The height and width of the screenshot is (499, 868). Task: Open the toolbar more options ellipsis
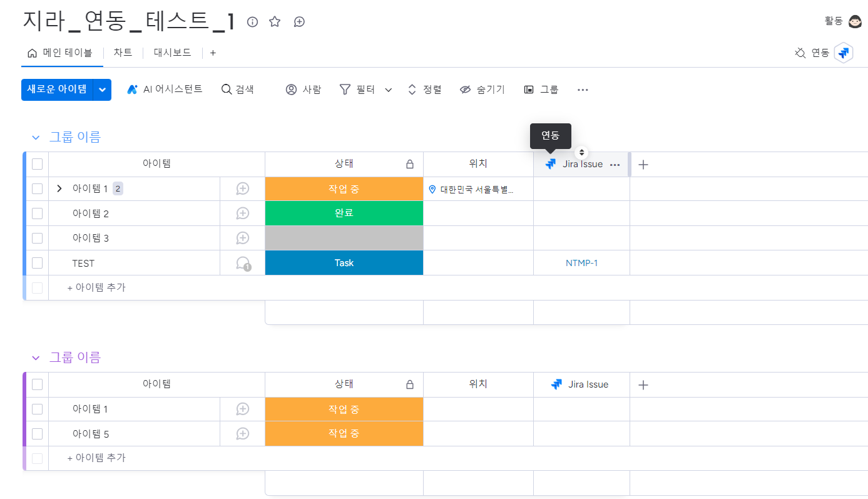click(x=583, y=90)
